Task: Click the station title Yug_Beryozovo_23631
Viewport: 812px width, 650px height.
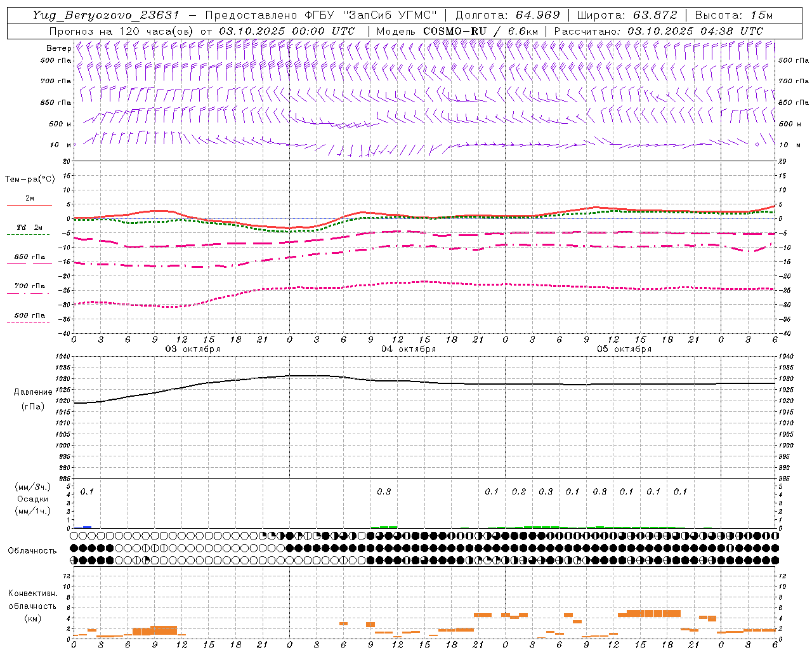Action: pyautogui.click(x=106, y=15)
